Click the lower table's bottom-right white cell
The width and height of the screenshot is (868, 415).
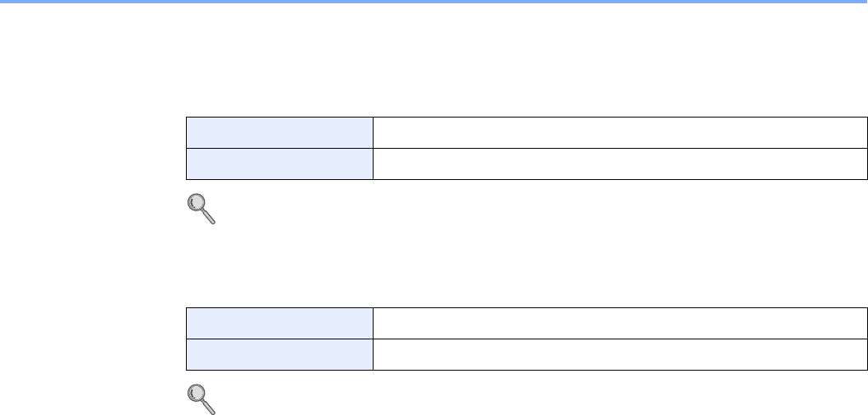click(x=620, y=354)
